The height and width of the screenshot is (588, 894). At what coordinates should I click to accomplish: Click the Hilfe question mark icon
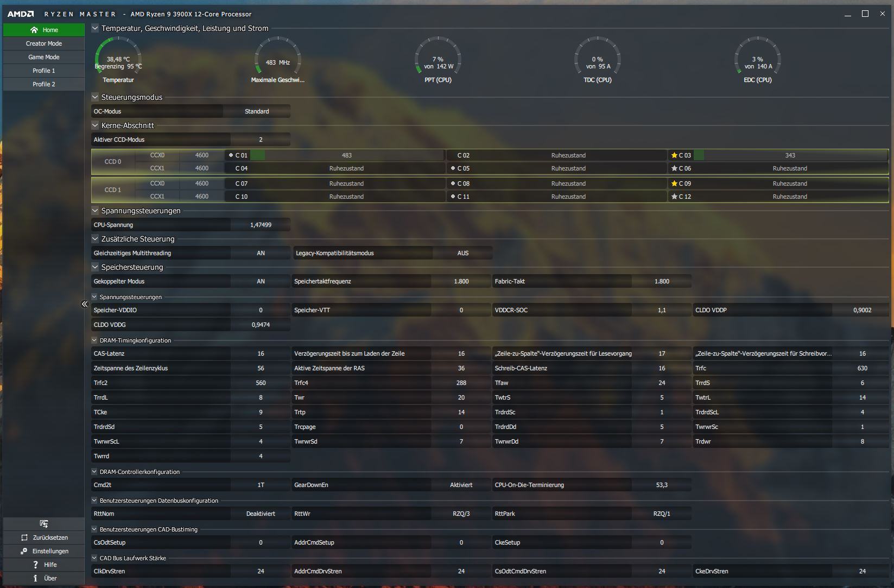tap(35, 565)
